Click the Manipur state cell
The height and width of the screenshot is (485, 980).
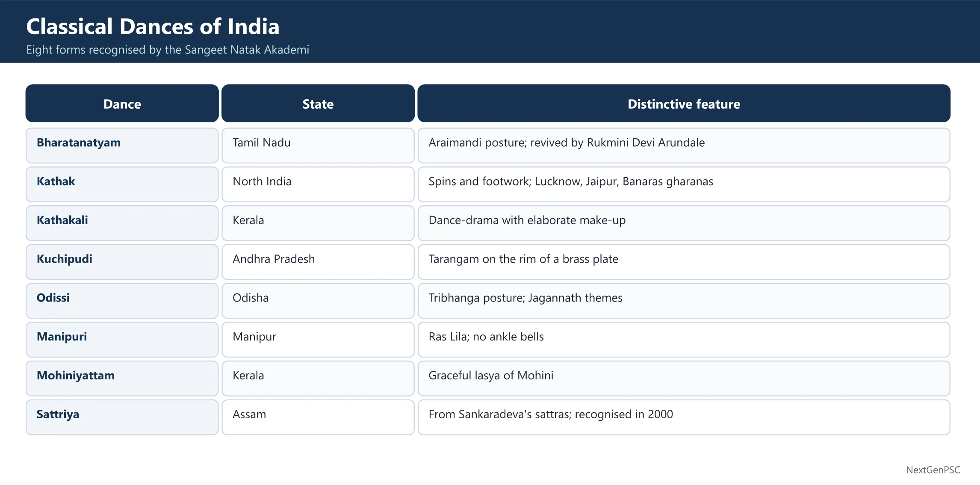click(318, 340)
